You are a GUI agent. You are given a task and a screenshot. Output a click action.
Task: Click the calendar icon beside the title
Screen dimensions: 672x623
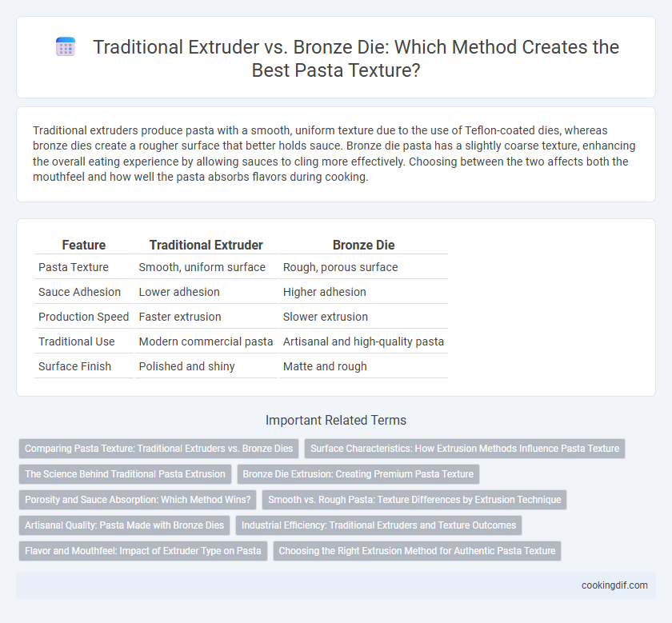coord(66,46)
